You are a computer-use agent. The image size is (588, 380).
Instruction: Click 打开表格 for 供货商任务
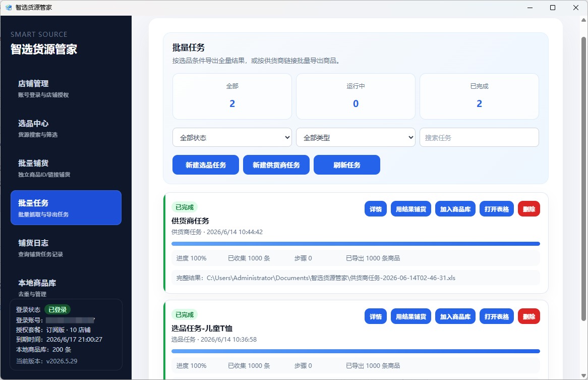pos(497,209)
